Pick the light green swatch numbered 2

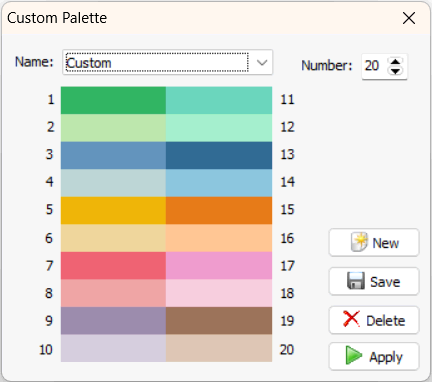pos(113,128)
